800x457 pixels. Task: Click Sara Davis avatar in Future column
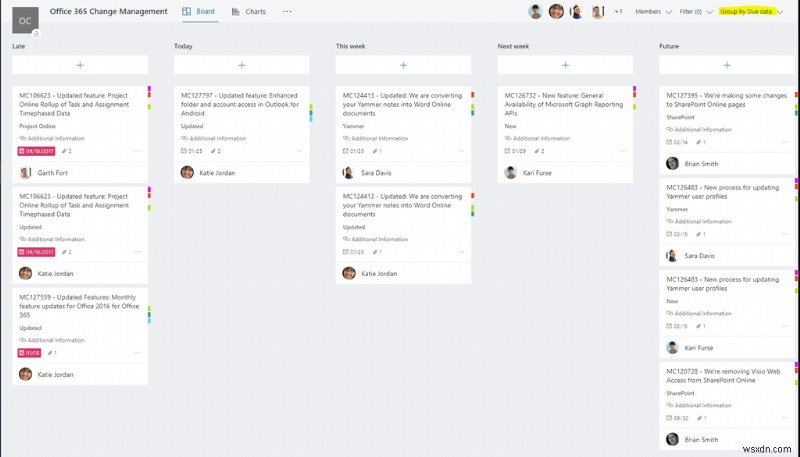[x=672, y=255]
